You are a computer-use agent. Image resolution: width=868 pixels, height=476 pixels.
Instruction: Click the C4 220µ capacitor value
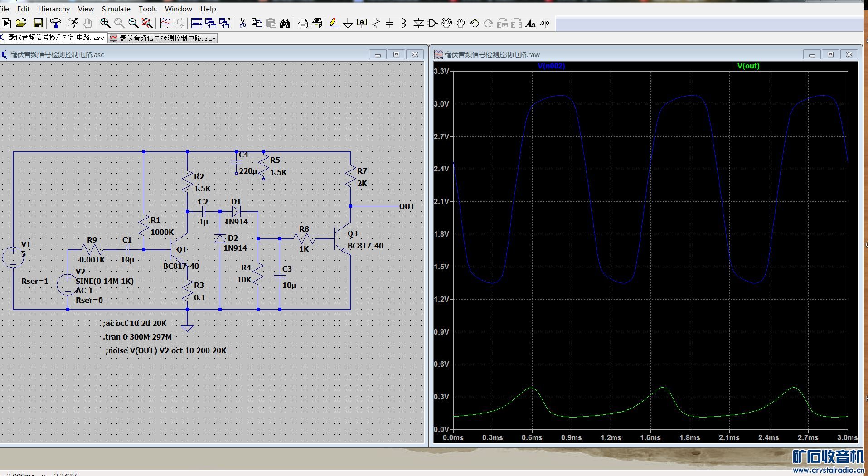pos(248,171)
